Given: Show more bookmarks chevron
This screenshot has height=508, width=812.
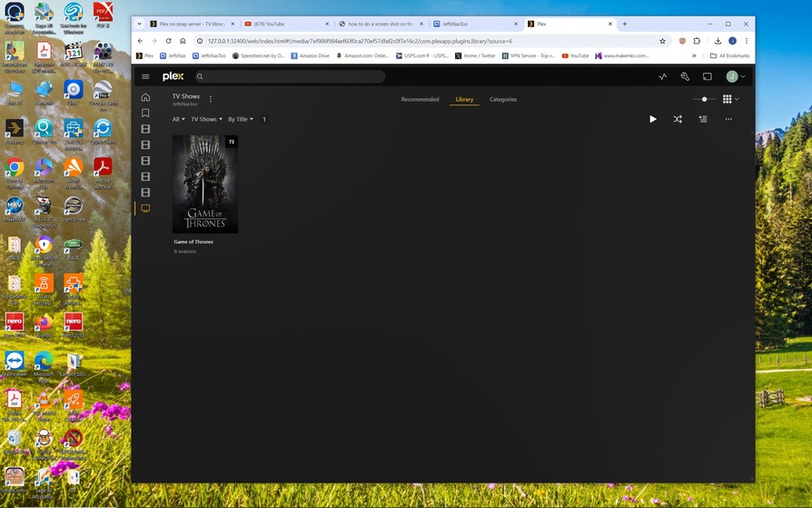Looking at the screenshot, I should click(x=694, y=55).
